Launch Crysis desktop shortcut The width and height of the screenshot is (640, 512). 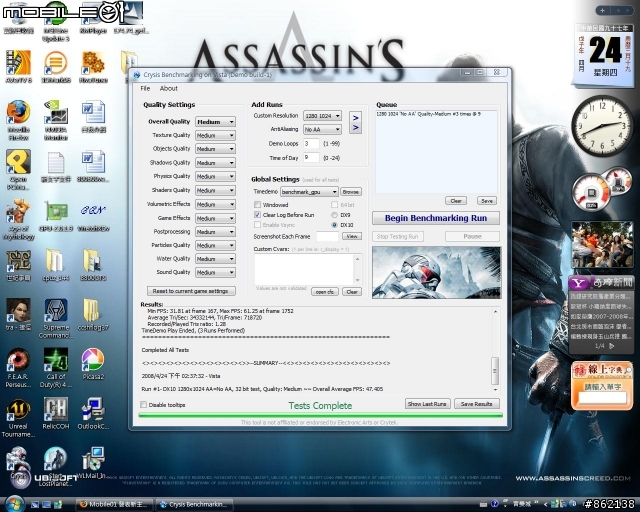pos(18,461)
